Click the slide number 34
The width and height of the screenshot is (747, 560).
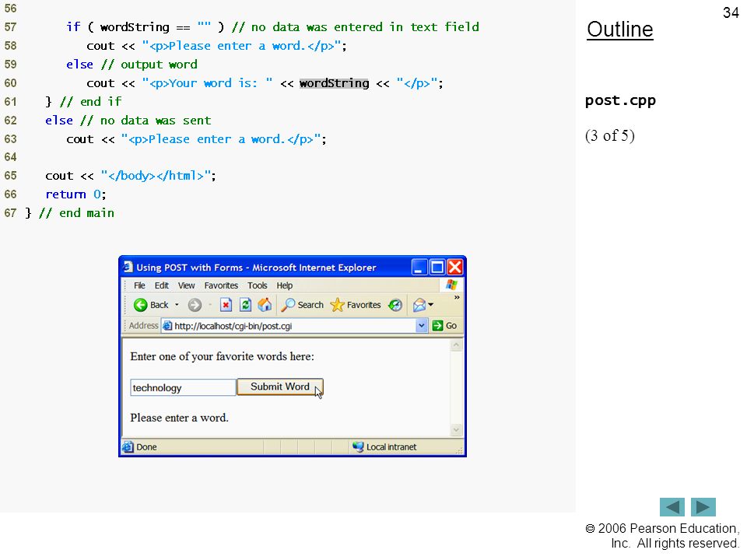[x=731, y=12]
